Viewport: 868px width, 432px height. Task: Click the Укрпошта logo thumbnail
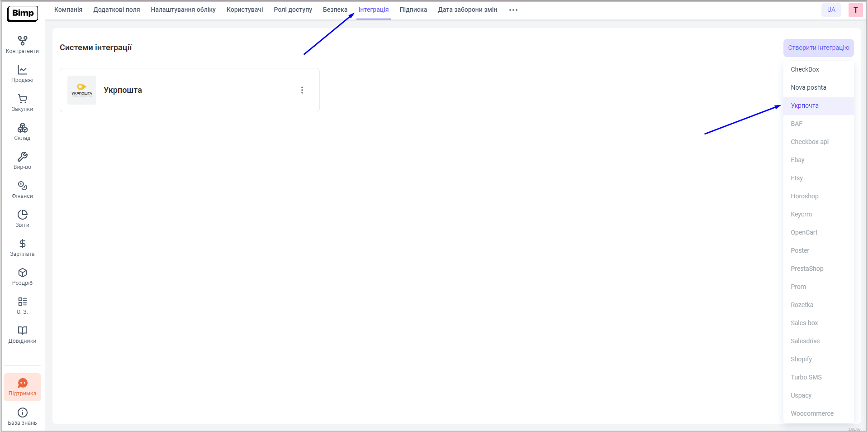[x=82, y=90]
